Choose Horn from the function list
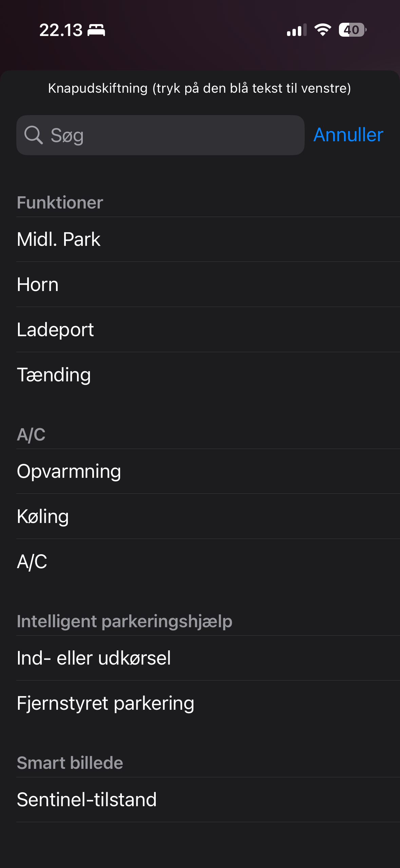This screenshot has width=400, height=868. click(x=38, y=285)
